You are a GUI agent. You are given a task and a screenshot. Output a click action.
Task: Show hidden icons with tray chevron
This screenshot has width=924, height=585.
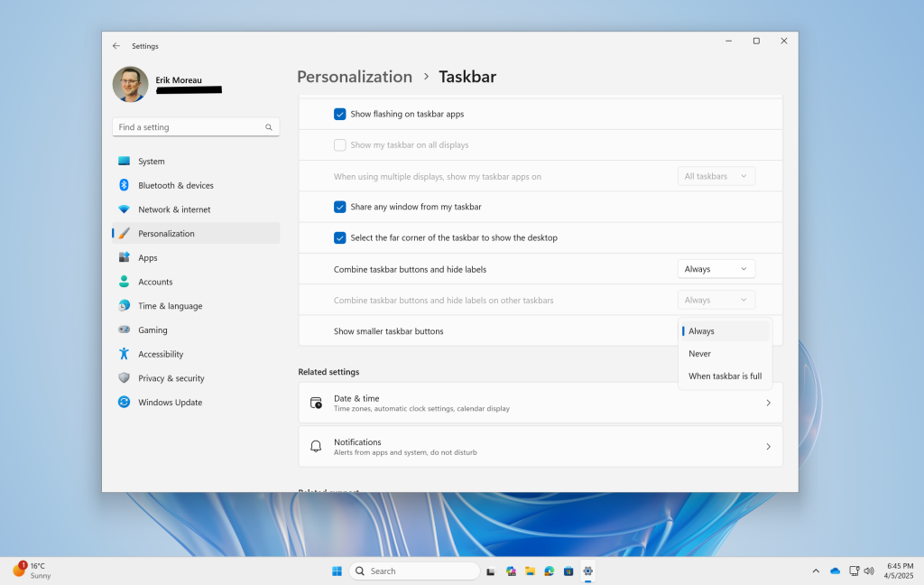(x=816, y=571)
